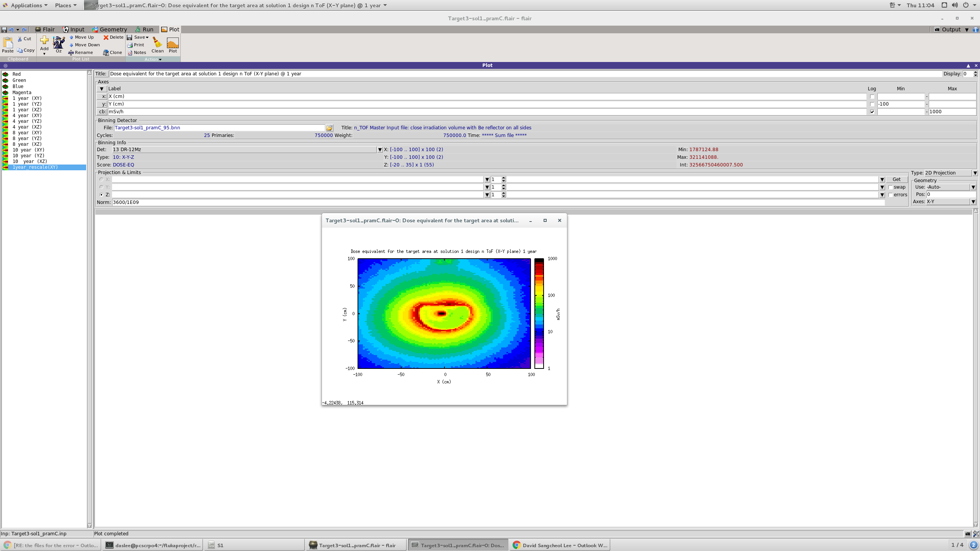
Task: Open the plot Type 2D Projection dropdown
Action: click(x=975, y=173)
